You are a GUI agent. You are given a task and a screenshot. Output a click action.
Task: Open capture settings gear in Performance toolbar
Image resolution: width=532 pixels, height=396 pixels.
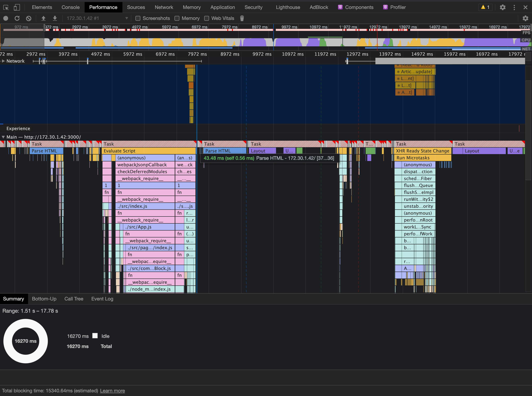525,18
